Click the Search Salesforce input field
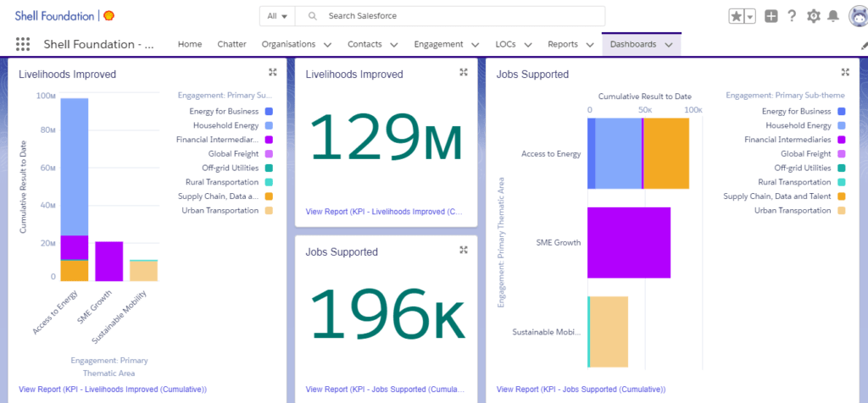This screenshot has height=403, width=868. pyautogui.click(x=450, y=16)
